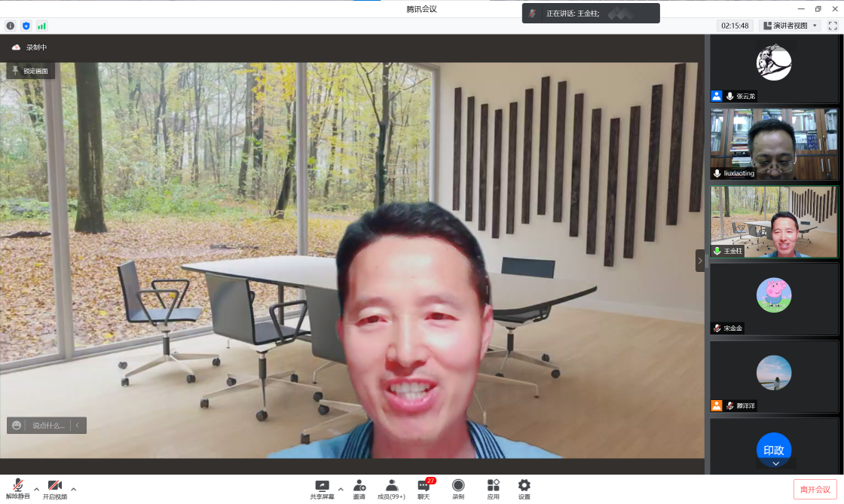This screenshot has width=844, height=504.
Task: Open the meeting info icon
Action: click(x=11, y=26)
